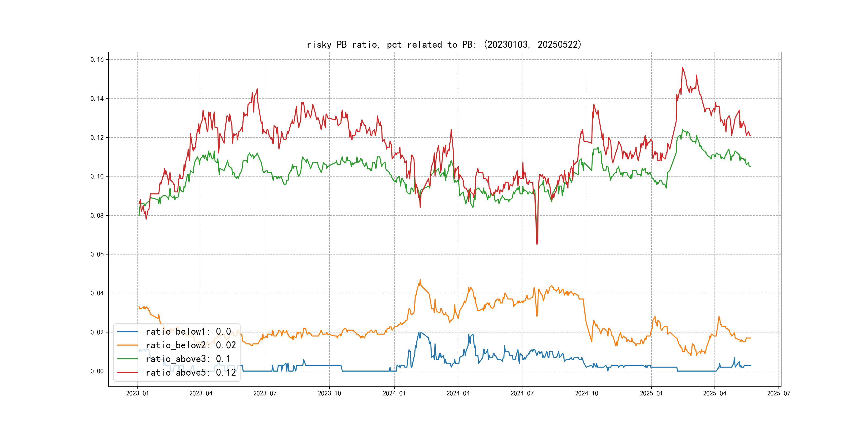Select the 'ratio_below2: 0.02' legend label
This screenshot has width=868, height=434.
coord(191,345)
